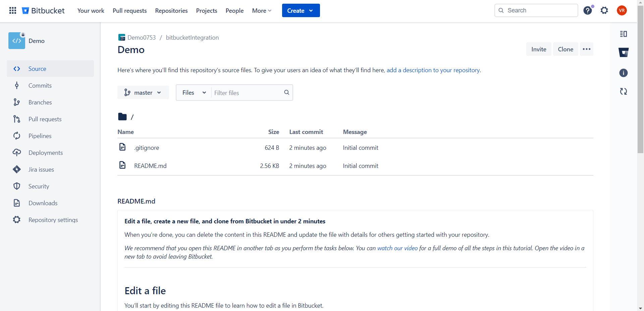Click the Downloads file icon
The image size is (644, 311).
[17, 203]
